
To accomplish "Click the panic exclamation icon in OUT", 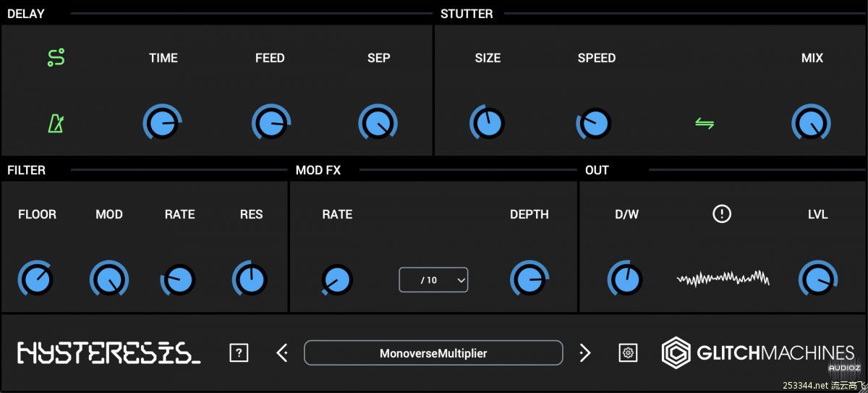I will coord(722,214).
